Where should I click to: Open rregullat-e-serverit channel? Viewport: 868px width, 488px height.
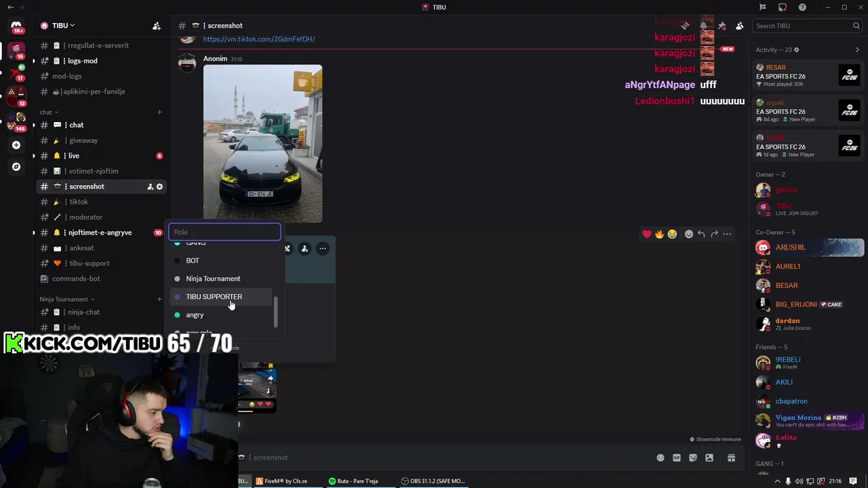(x=100, y=45)
